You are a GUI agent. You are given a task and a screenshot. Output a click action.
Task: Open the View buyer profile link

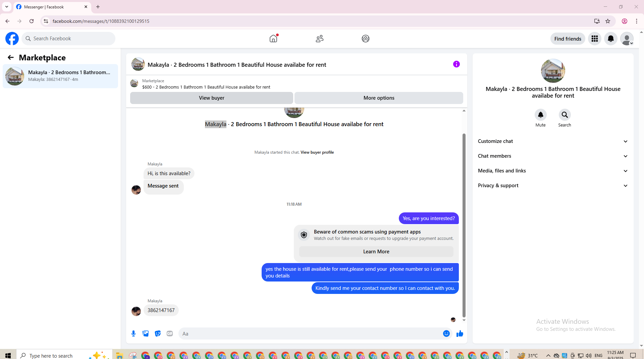pos(317,152)
